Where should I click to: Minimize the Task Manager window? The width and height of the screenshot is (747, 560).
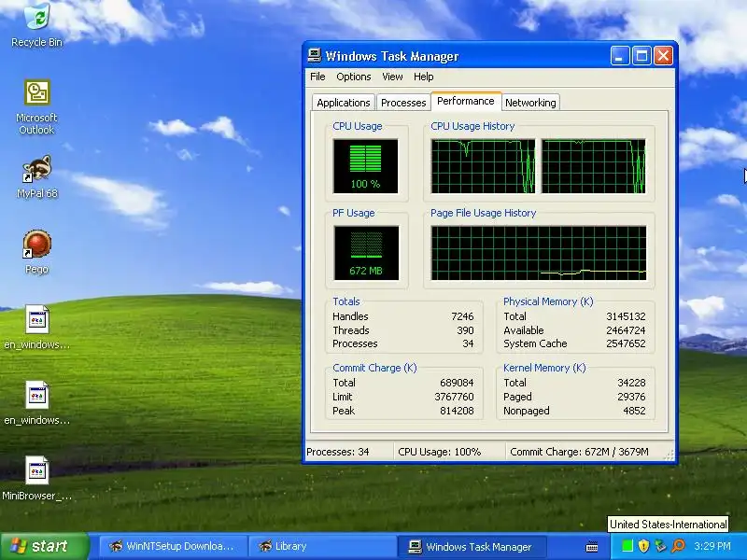[620, 56]
